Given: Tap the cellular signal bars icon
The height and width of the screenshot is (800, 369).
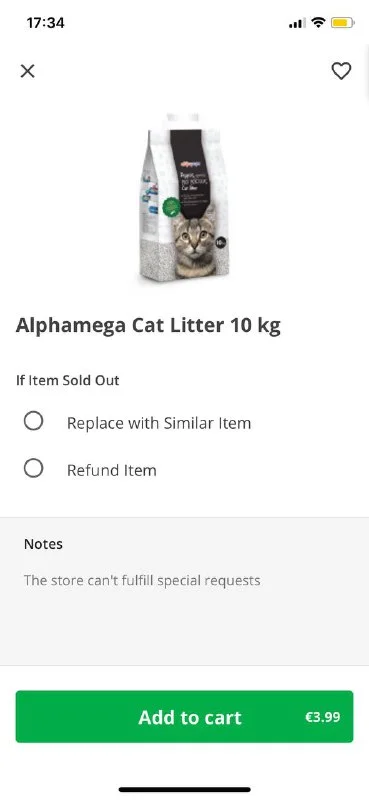Looking at the screenshot, I should pyautogui.click(x=297, y=23).
